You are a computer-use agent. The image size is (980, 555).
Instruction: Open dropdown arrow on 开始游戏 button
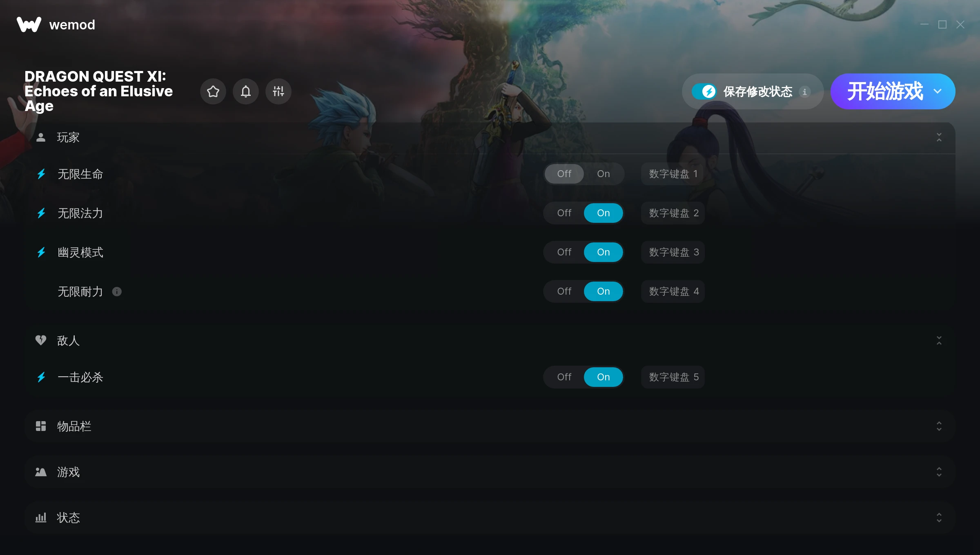tap(938, 91)
